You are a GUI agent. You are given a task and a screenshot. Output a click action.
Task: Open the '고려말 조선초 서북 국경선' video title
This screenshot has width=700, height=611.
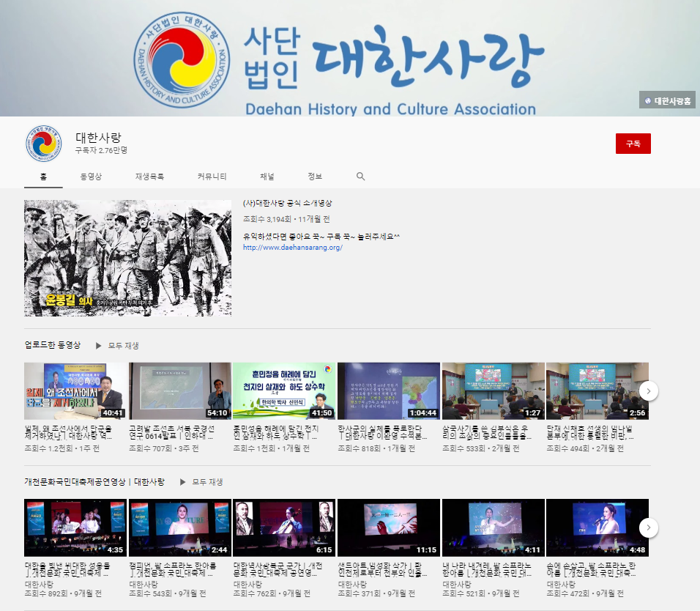[x=172, y=432]
